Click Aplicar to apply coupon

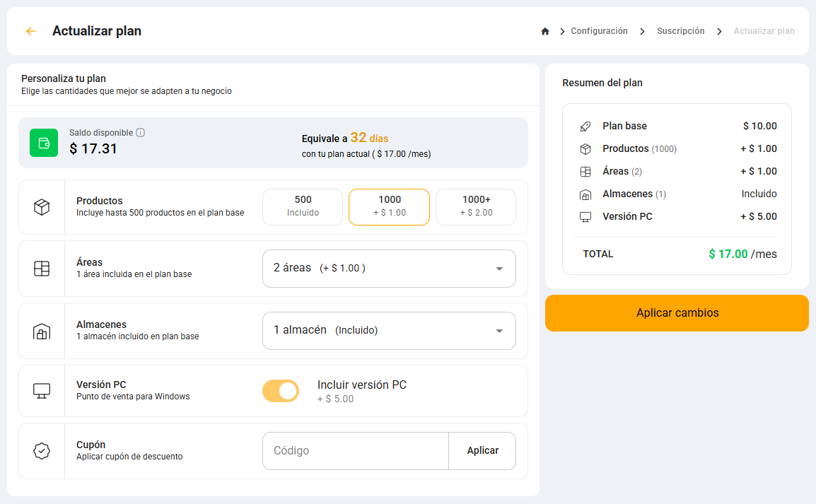[482, 451]
